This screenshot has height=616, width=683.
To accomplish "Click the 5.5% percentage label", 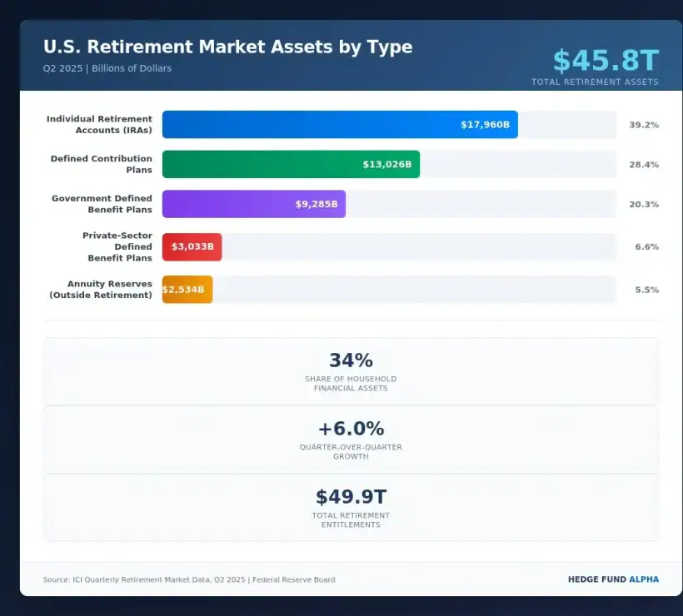I will (649, 289).
